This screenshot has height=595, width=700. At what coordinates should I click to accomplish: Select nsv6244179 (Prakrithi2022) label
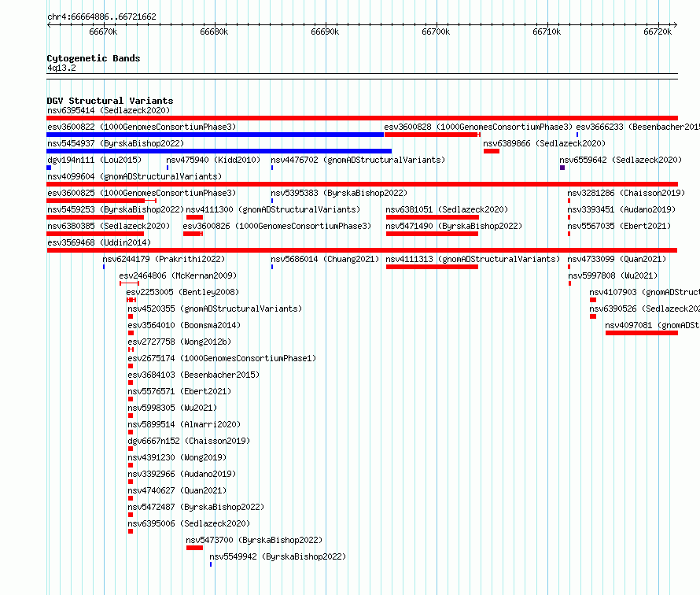click(164, 259)
